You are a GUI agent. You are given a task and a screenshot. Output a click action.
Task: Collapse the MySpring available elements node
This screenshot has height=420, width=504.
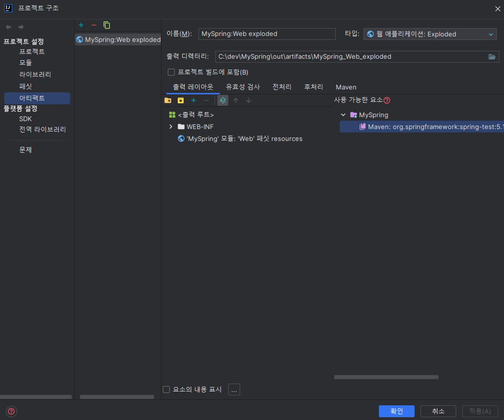click(343, 115)
